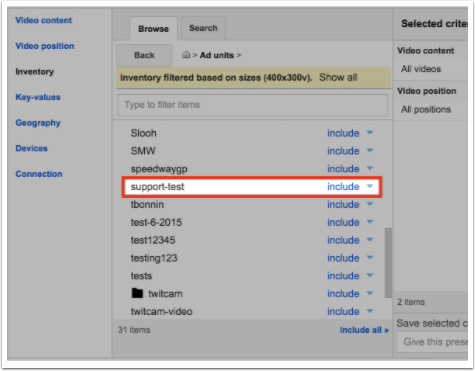Click Show all in filter notice
Screen dimensions: 475x371
(x=338, y=77)
